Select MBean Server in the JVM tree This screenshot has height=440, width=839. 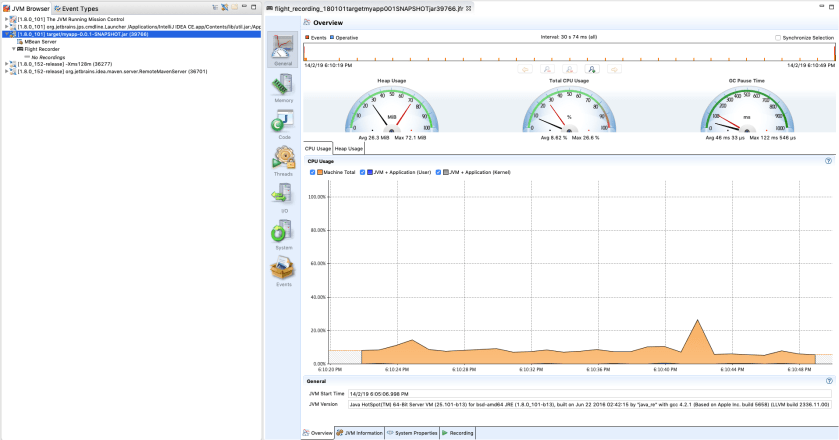tap(40, 41)
